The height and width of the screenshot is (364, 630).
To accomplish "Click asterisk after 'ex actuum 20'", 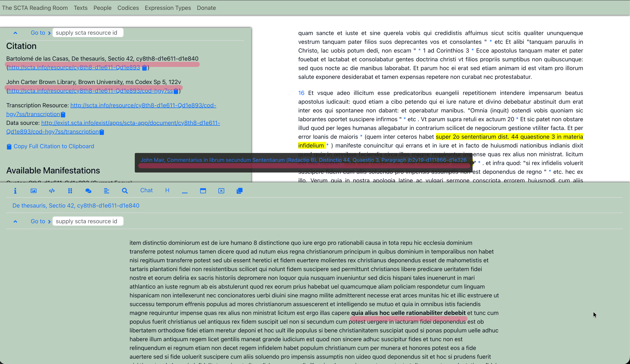I will (517, 119).
